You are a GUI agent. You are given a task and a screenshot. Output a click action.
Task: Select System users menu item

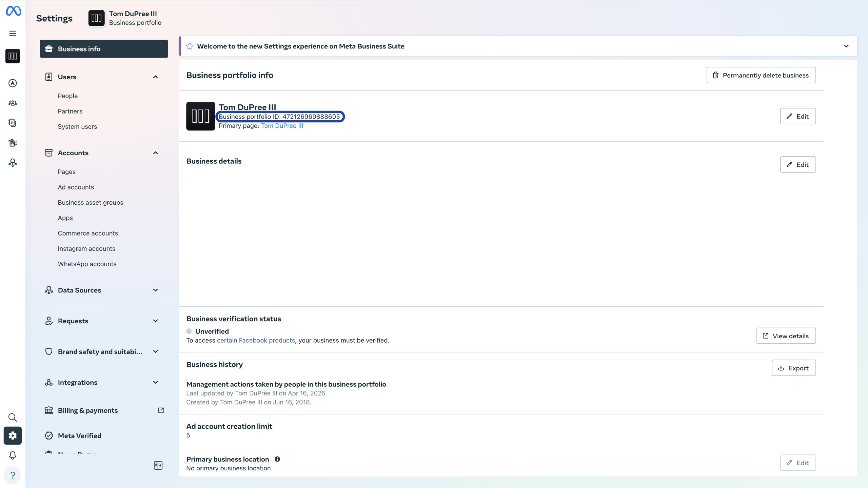point(77,126)
